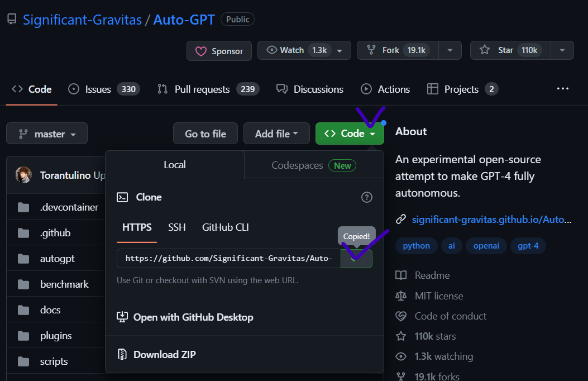Expand the Add file dropdown
The width and height of the screenshot is (588, 381).
coord(277,134)
